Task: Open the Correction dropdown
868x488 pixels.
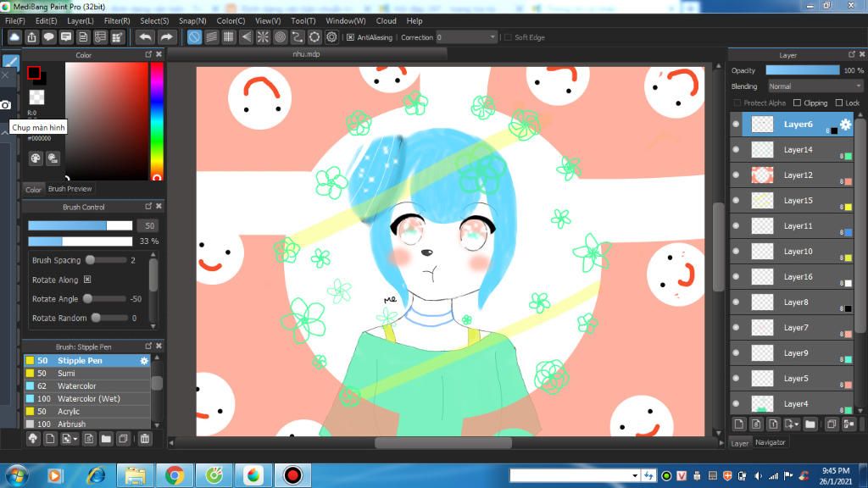Action: click(x=466, y=37)
